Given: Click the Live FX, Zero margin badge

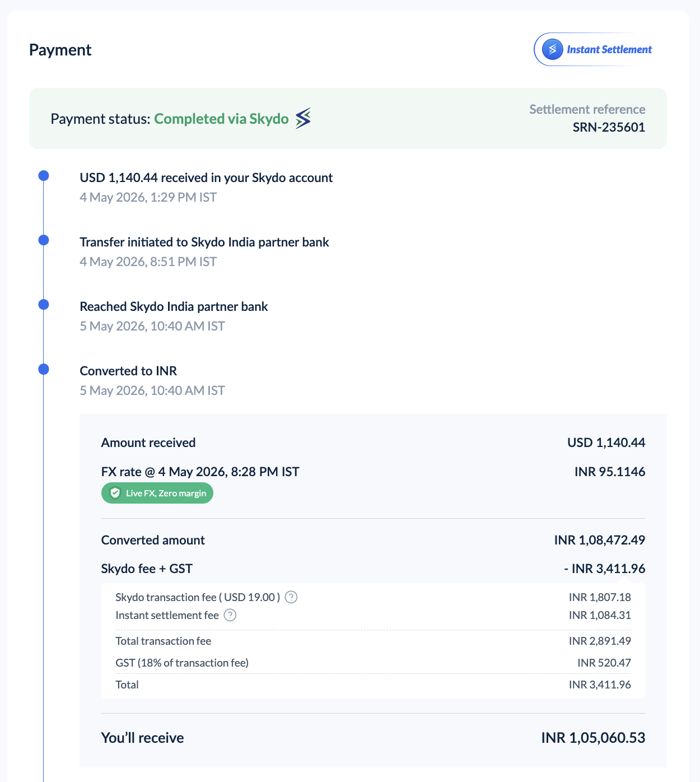Looking at the screenshot, I should click(157, 493).
